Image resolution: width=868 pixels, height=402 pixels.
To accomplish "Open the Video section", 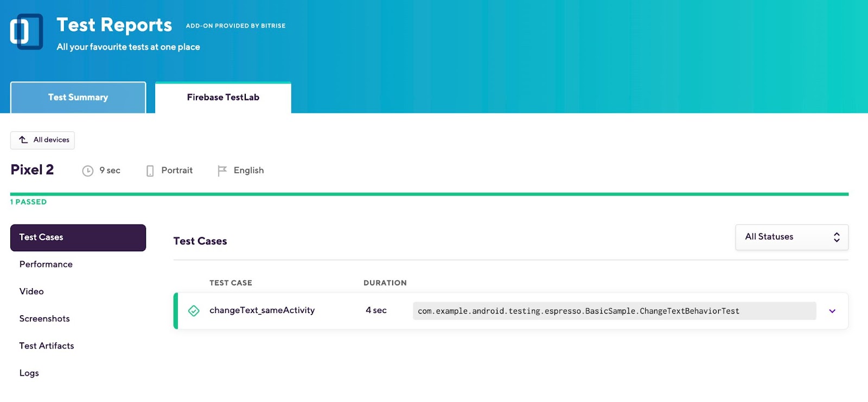I will tap(31, 291).
